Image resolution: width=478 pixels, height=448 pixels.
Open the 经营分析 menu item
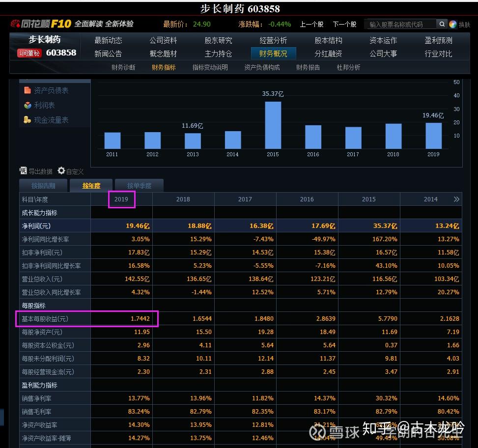pos(273,40)
